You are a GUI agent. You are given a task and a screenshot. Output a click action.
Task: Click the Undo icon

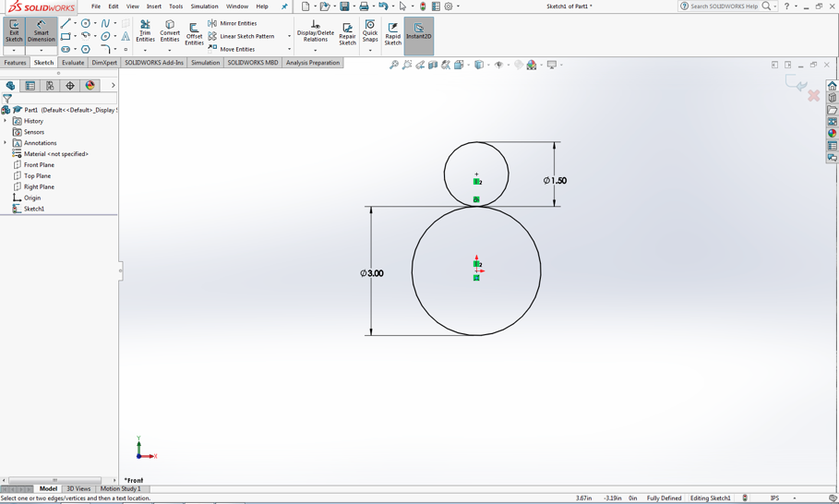coord(383,6)
